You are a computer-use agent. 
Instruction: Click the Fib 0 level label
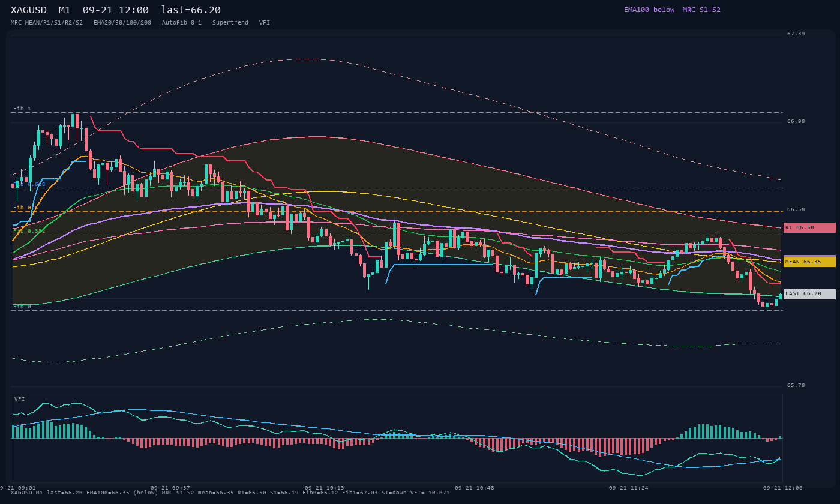pos(22,307)
